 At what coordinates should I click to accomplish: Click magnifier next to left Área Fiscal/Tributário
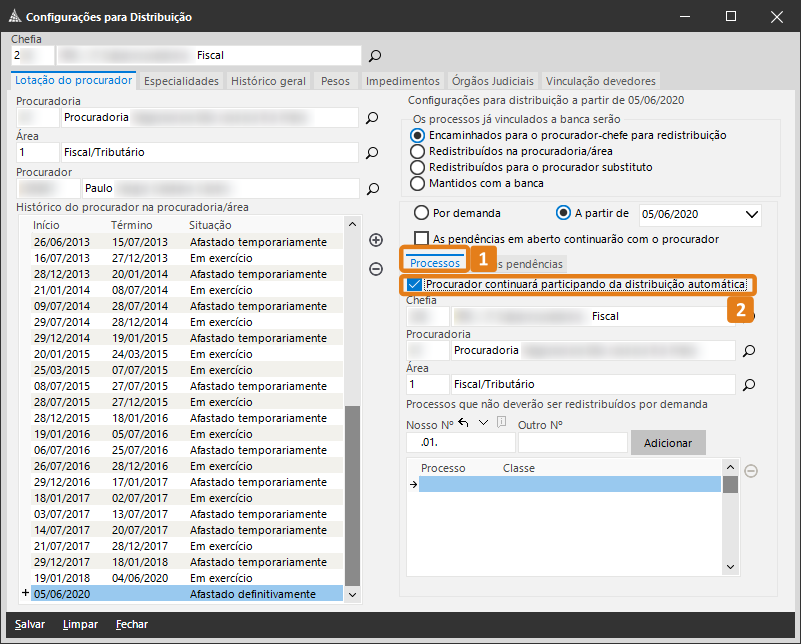click(x=372, y=153)
